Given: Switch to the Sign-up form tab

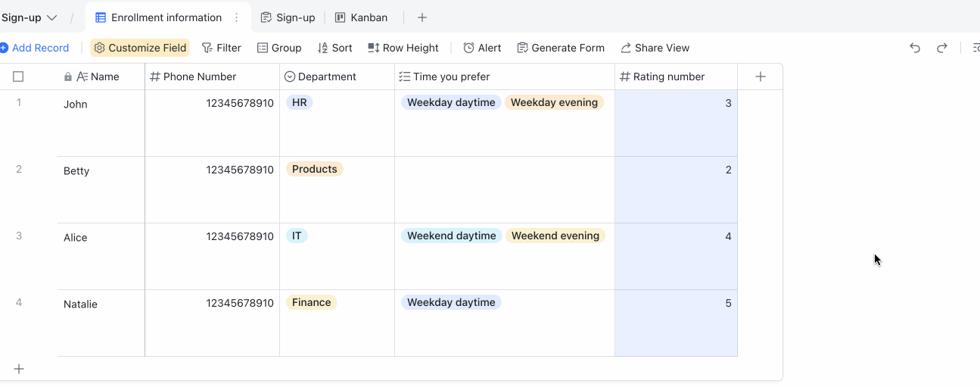Looking at the screenshot, I should [288, 17].
